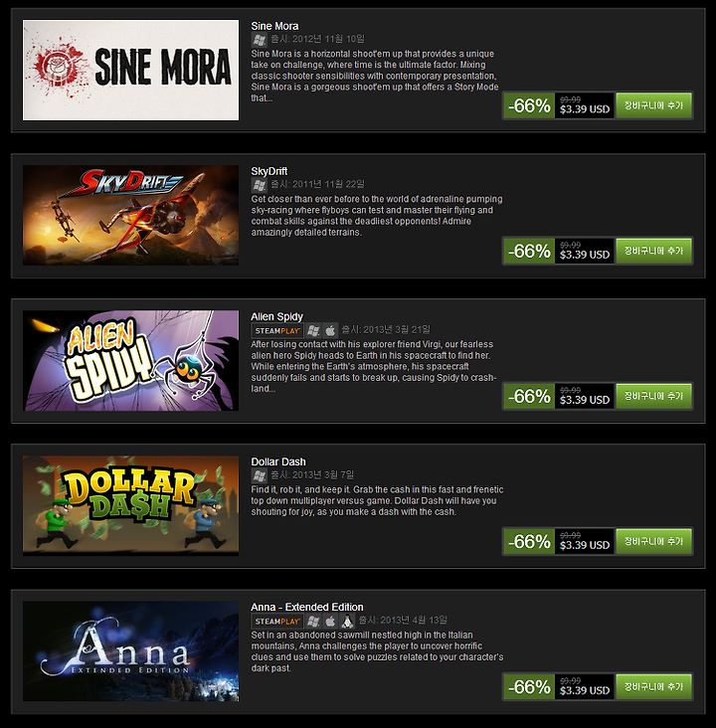Open the Alien Spidy banner thumbnail
The width and height of the screenshot is (716, 728).
131,361
